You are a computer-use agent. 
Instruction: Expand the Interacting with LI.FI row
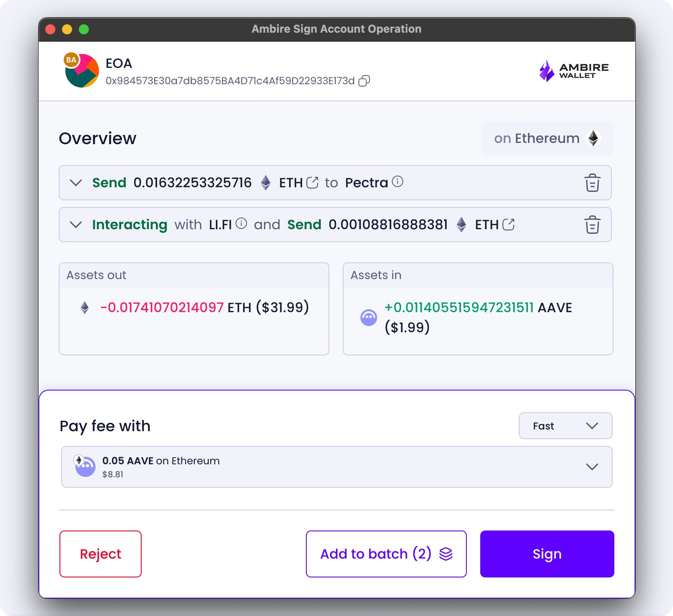pos(76,225)
